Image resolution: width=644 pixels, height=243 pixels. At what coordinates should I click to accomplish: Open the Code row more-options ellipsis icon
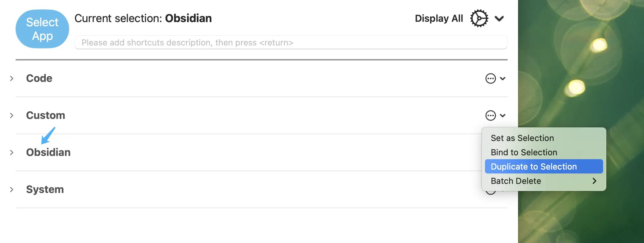[490, 79]
